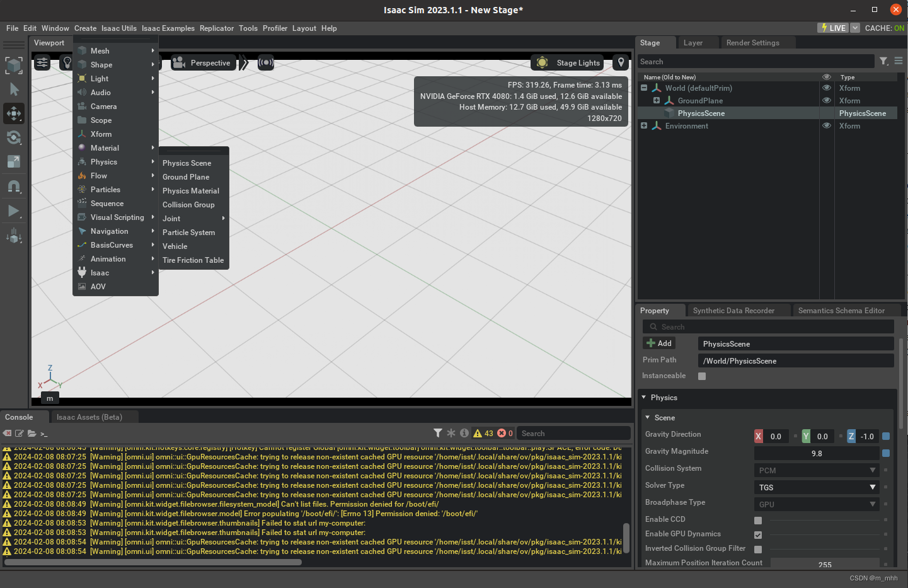The width and height of the screenshot is (908, 588).
Task: Collapse the Physics section in Property panel
Action: pyautogui.click(x=645, y=398)
